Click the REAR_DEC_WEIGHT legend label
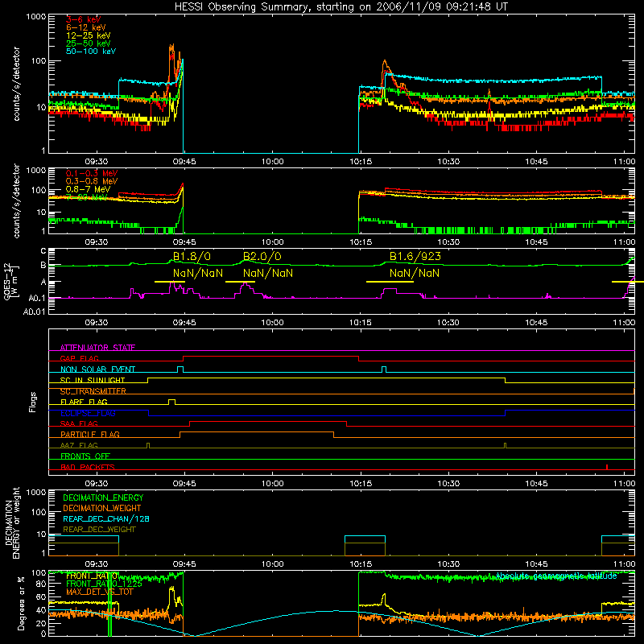This screenshot has width=644, height=644. click(x=99, y=530)
